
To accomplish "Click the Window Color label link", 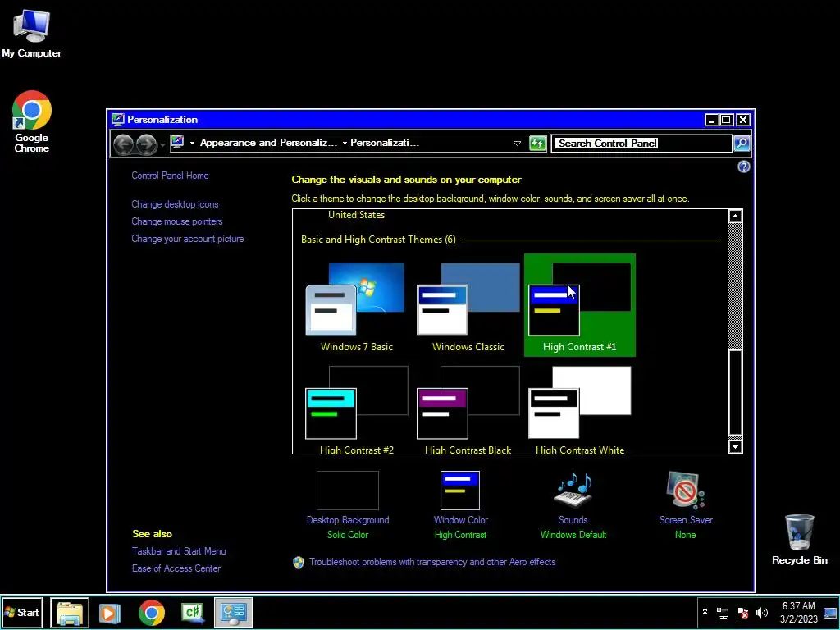I will [461, 520].
